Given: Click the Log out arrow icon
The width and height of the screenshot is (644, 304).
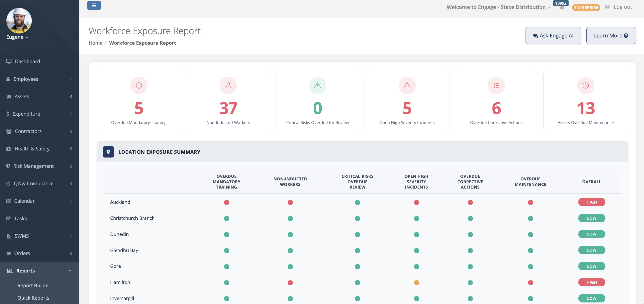Looking at the screenshot, I should [608, 7].
